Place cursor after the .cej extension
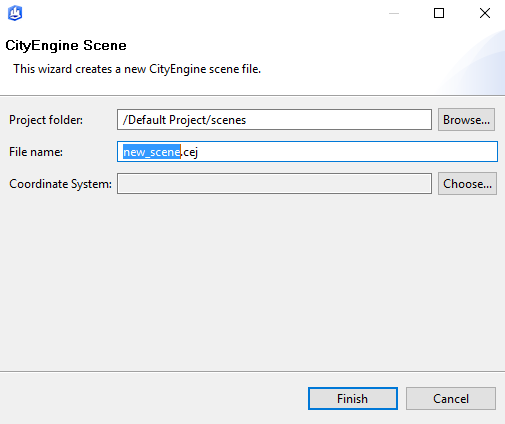The image size is (505, 424). point(199,152)
